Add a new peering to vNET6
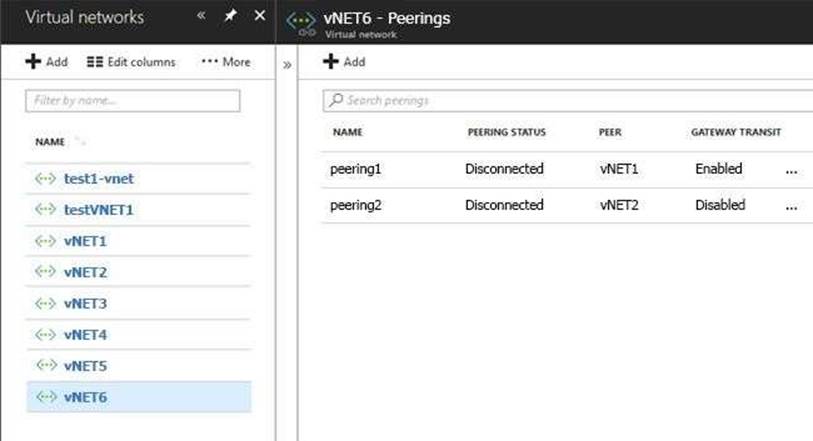 coord(344,62)
